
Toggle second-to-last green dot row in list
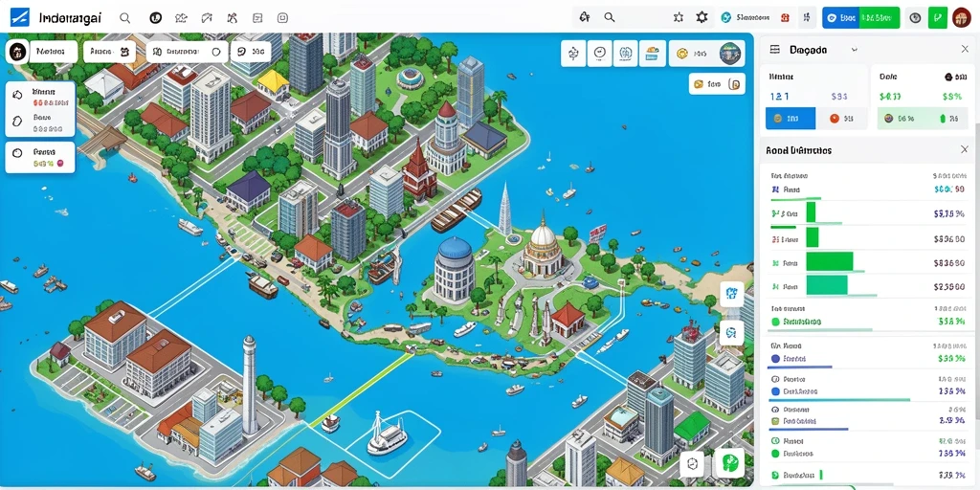(x=869, y=454)
